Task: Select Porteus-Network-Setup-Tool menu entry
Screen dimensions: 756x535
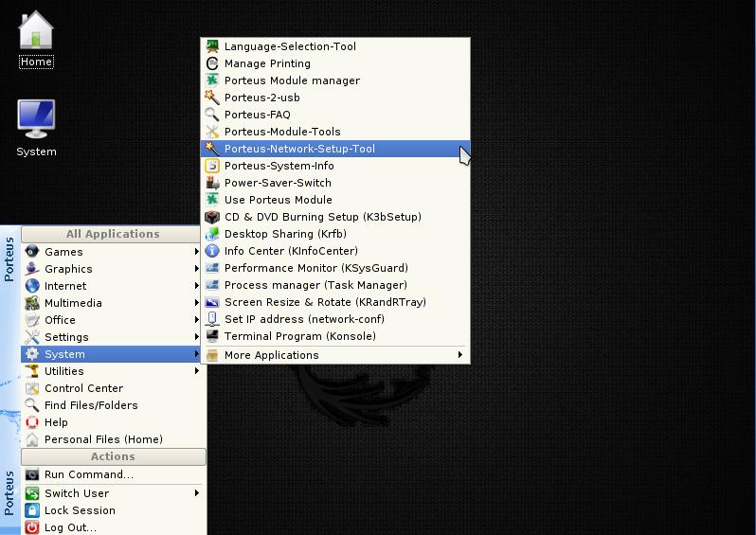Action: (x=299, y=149)
